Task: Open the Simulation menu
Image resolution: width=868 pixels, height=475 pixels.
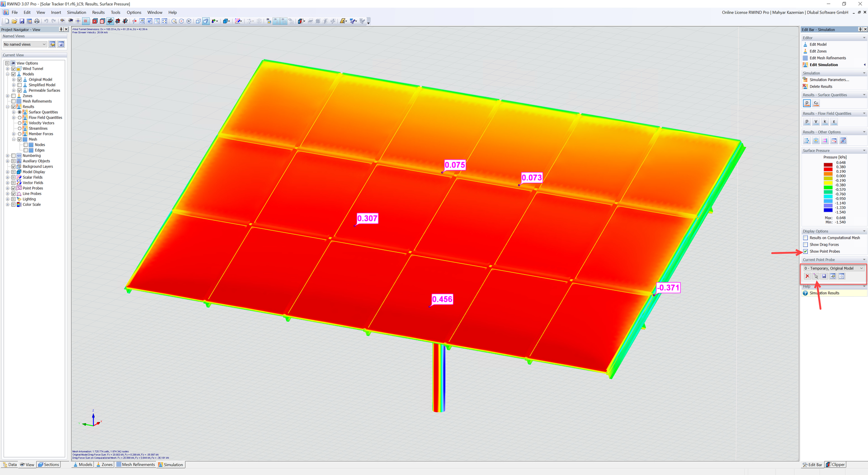Action: click(x=76, y=13)
